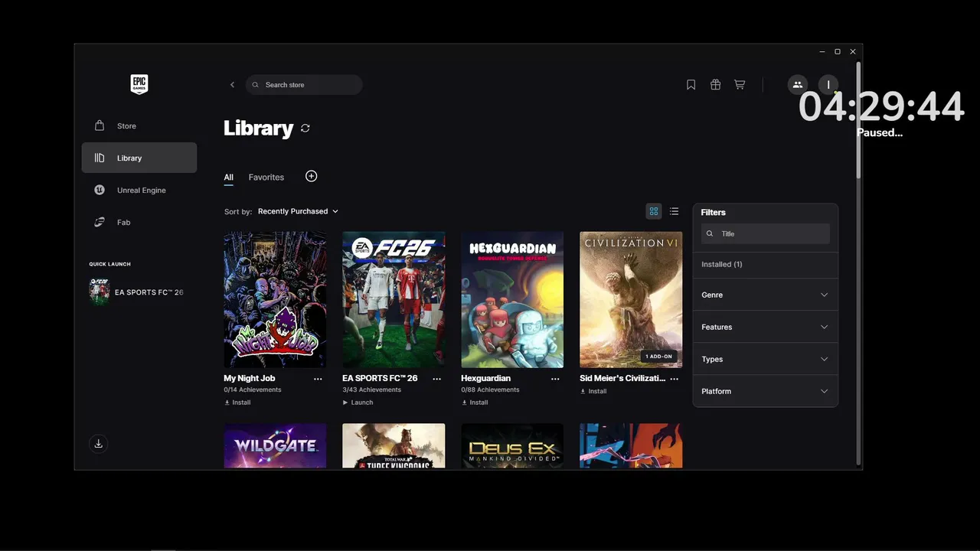Click the Fab icon in the sidebar
Screen dimensions: 980x551
tap(100, 222)
